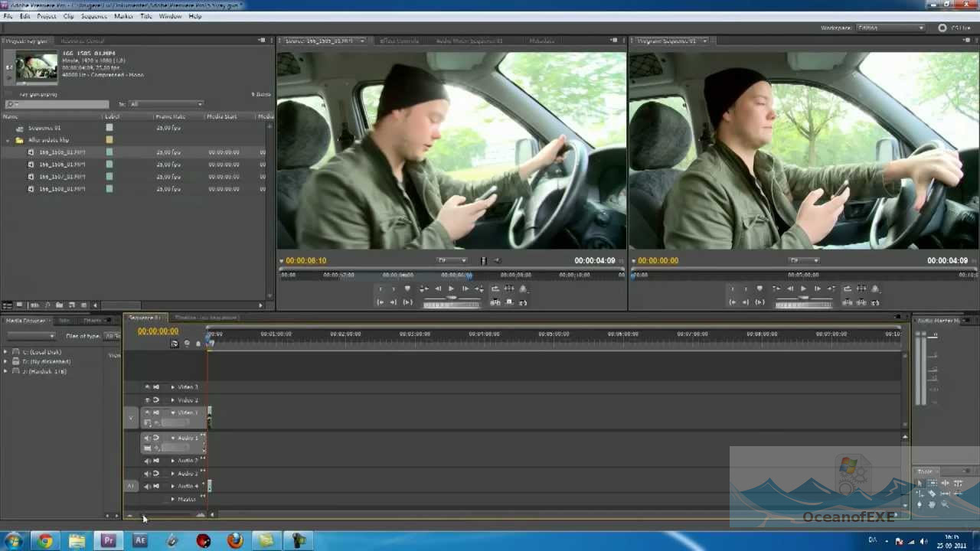Image resolution: width=980 pixels, height=551 pixels.
Task: Toggle Loop playback in Program monitor
Action: coord(848,289)
